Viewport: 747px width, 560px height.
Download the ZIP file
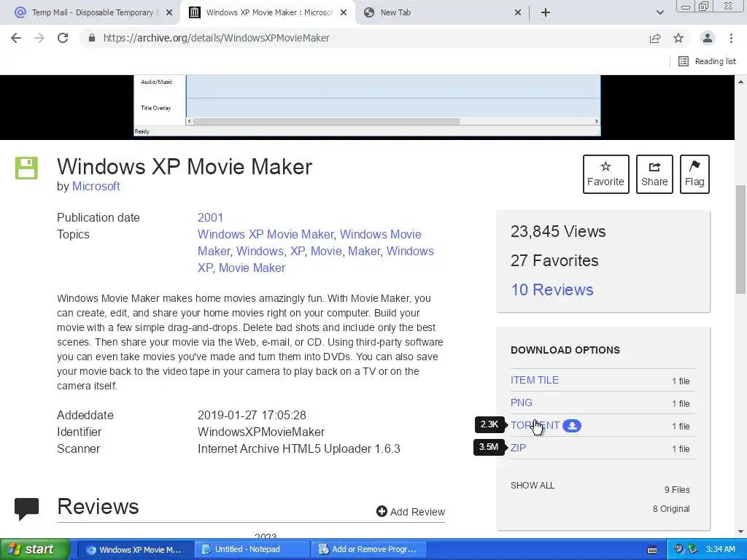pyautogui.click(x=519, y=448)
